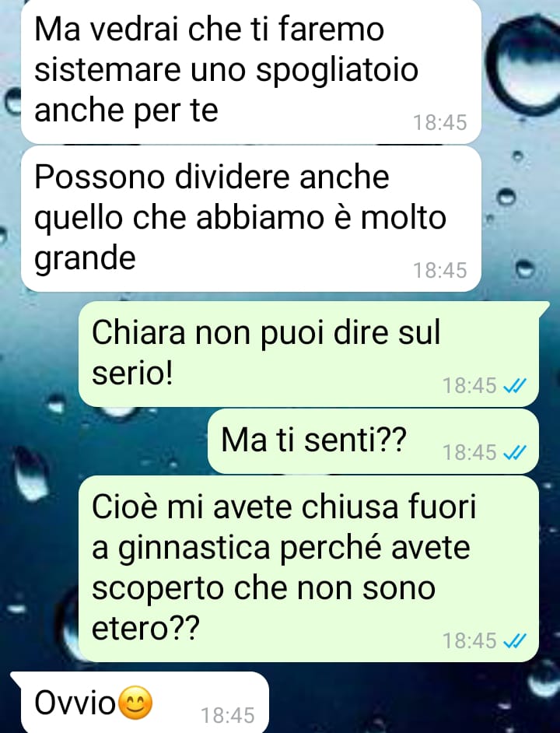The image size is (560, 733).
Task: Tap the 18:45 timestamp on the spogliatoio message
Action: [440, 122]
